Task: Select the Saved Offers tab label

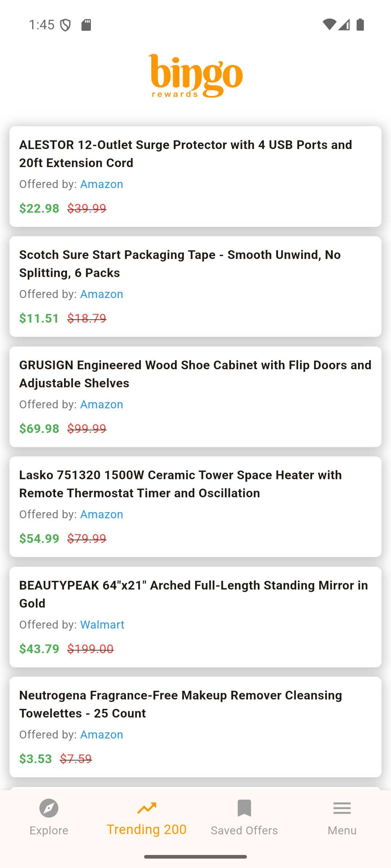Action: 244,830
